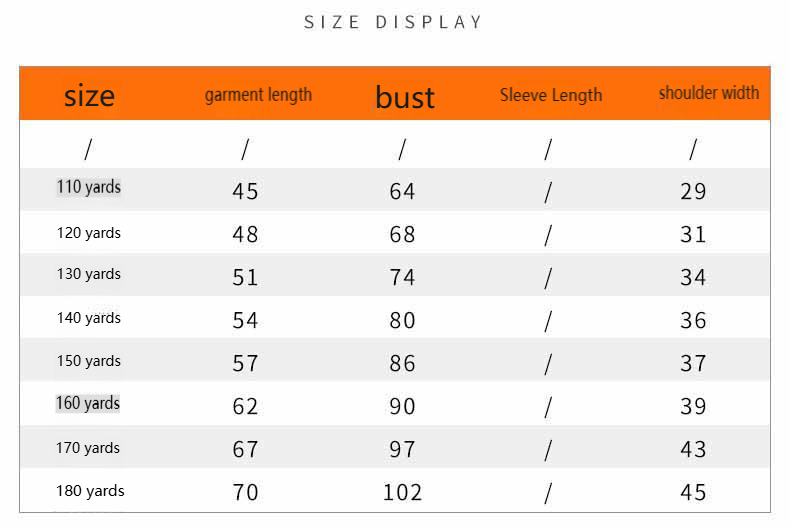This screenshot has height=526, width=790.
Task: Click the "140 yards" size label
Action: 89,318
